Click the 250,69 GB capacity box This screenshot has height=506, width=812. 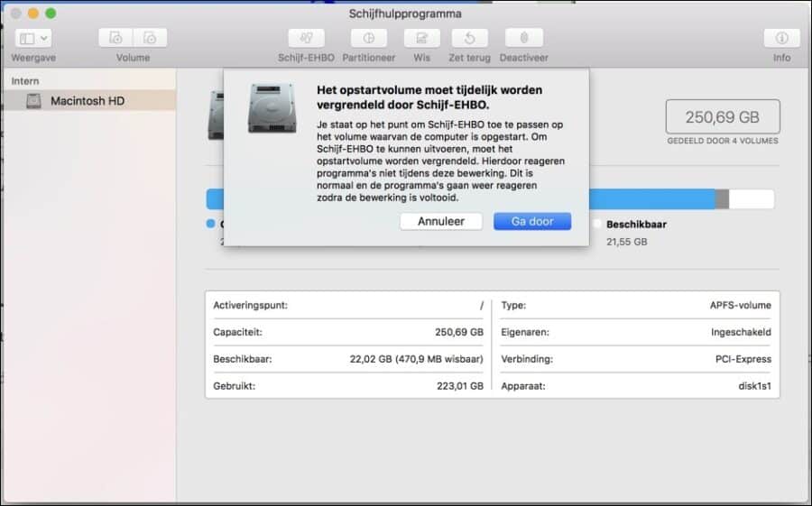tap(723, 117)
